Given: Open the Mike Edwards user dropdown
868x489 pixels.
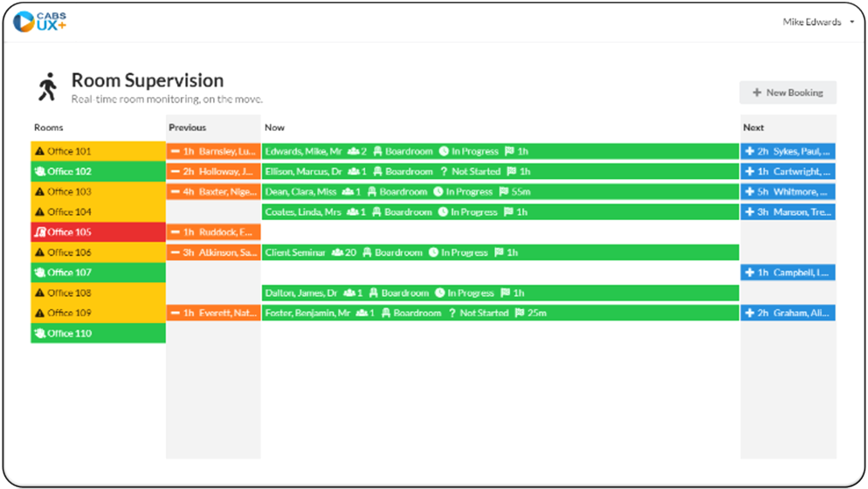Looking at the screenshot, I should coord(818,22).
